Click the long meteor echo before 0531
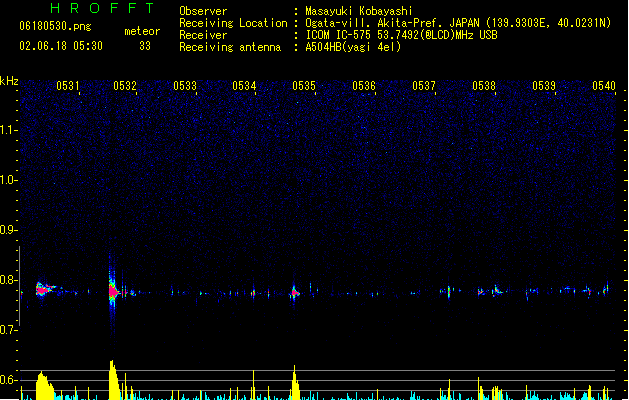 (45, 289)
